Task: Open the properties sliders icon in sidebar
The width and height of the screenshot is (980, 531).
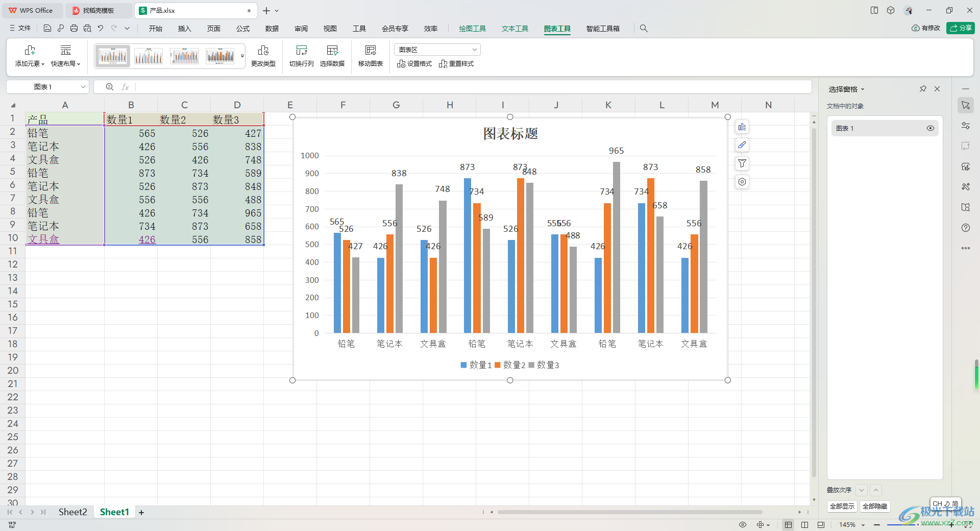Action: coord(966,126)
